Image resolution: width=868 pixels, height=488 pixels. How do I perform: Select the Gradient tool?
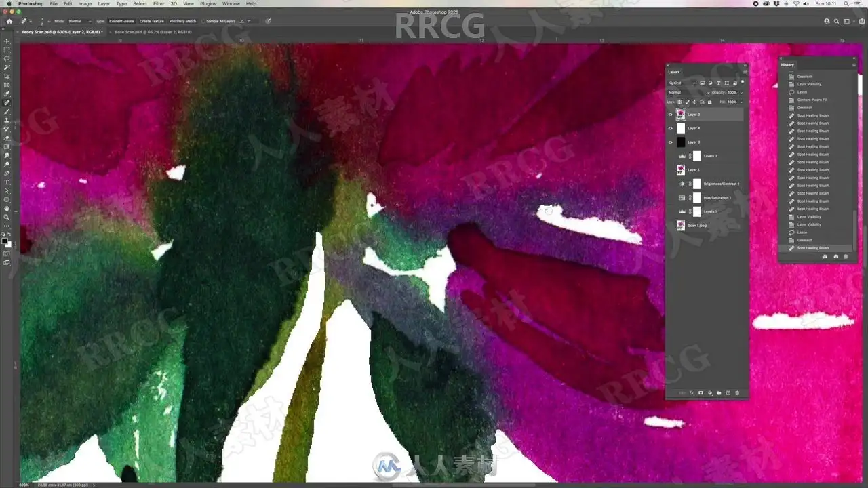point(7,146)
